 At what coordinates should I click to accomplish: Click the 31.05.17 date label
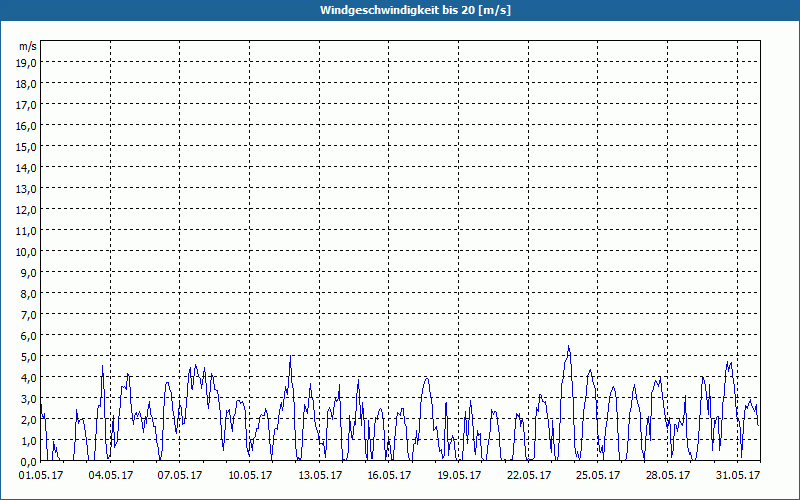pos(738,476)
